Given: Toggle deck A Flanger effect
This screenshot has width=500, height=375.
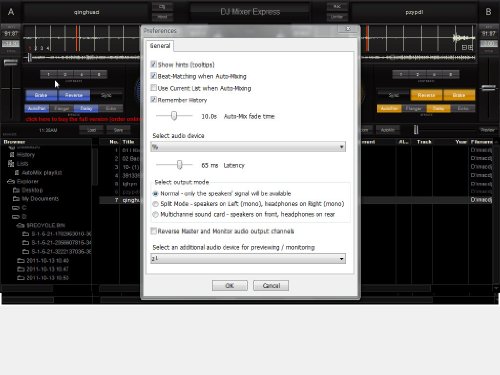Looking at the screenshot, I should 62,108.
